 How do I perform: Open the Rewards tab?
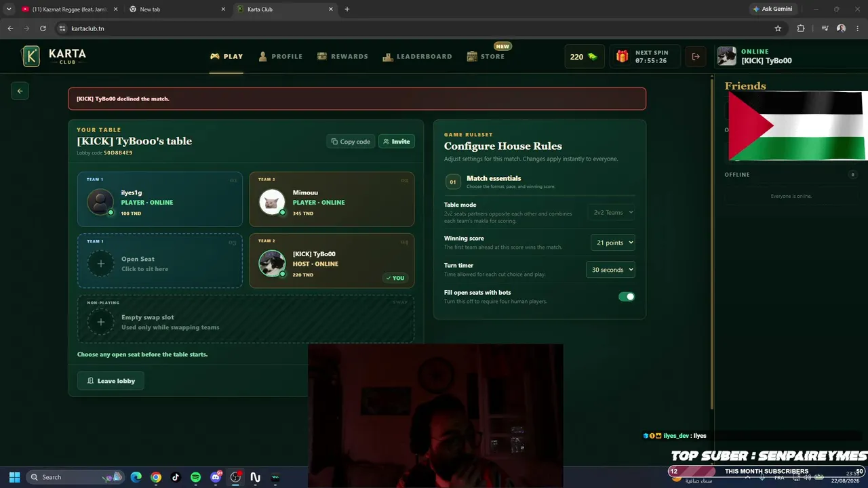click(x=342, y=56)
